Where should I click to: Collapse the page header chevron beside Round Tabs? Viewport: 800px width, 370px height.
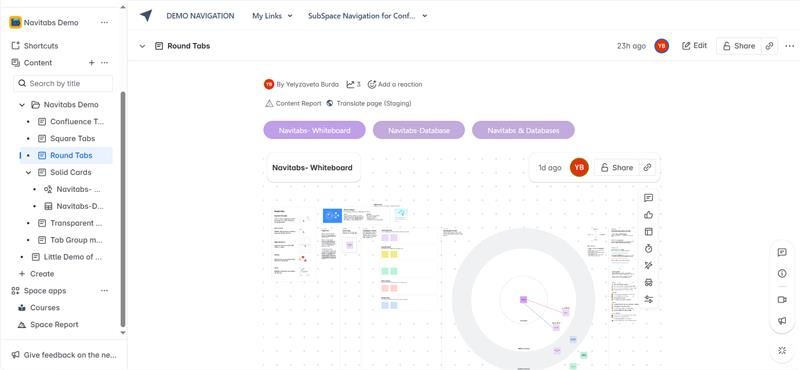click(x=142, y=46)
